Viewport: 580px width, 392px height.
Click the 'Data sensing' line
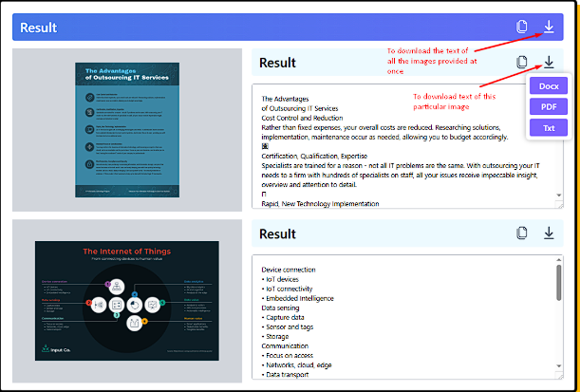(280, 308)
